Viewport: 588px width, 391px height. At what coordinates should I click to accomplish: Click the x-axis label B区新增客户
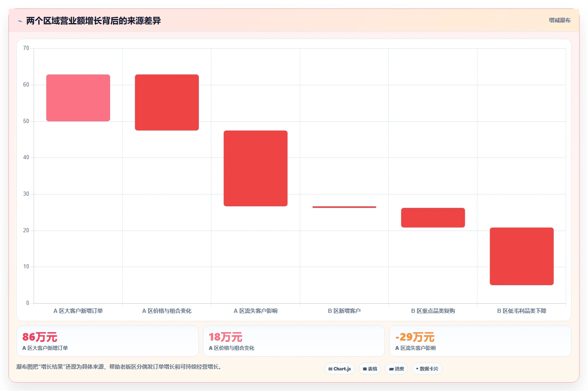point(344,311)
